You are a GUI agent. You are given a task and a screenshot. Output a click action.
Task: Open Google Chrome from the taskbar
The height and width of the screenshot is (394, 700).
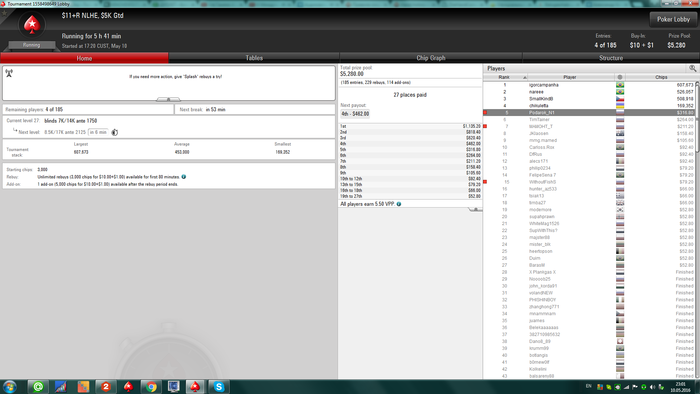pyautogui.click(x=151, y=386)
